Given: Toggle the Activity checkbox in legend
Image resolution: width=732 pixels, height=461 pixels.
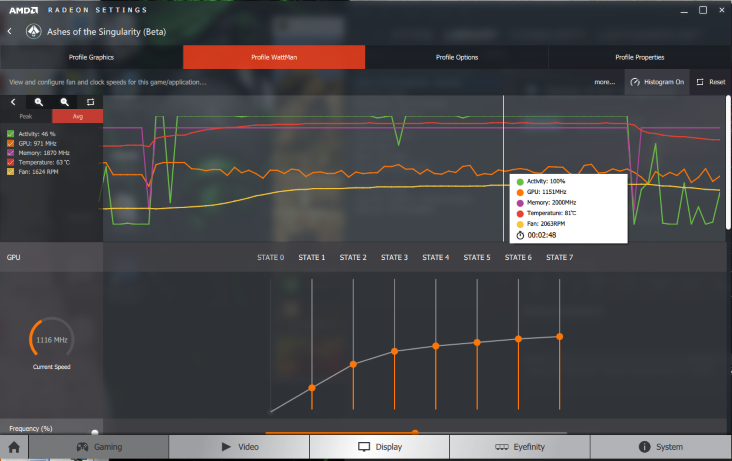Looking at the screenshot, I should (x=11, y=133).
